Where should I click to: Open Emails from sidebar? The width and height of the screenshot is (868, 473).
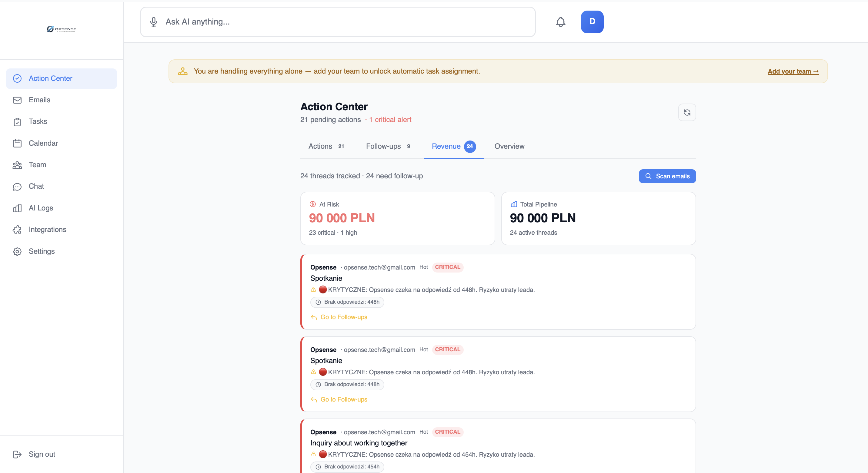(x=39, y=100)
